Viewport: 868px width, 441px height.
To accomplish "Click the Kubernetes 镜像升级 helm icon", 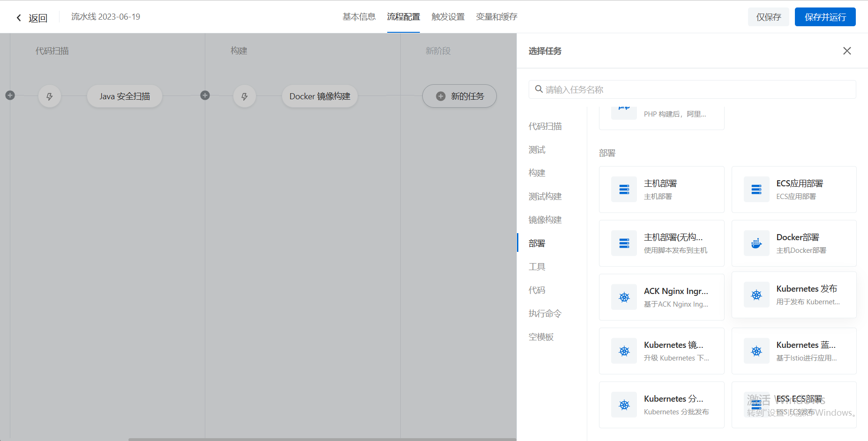I will [x=624, y=351].
